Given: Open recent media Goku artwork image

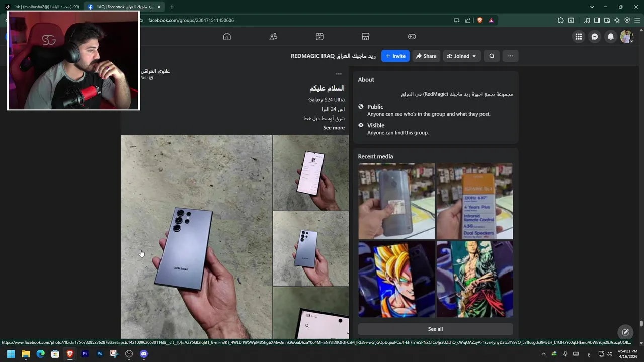Looking at the screenshot, I should (x=396, y=280).
